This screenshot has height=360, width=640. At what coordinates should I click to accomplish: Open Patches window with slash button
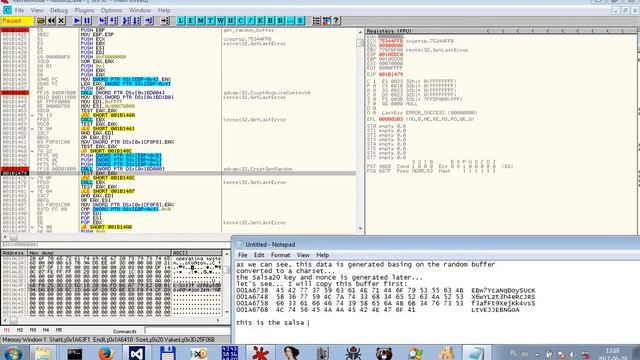coord(250,20)
